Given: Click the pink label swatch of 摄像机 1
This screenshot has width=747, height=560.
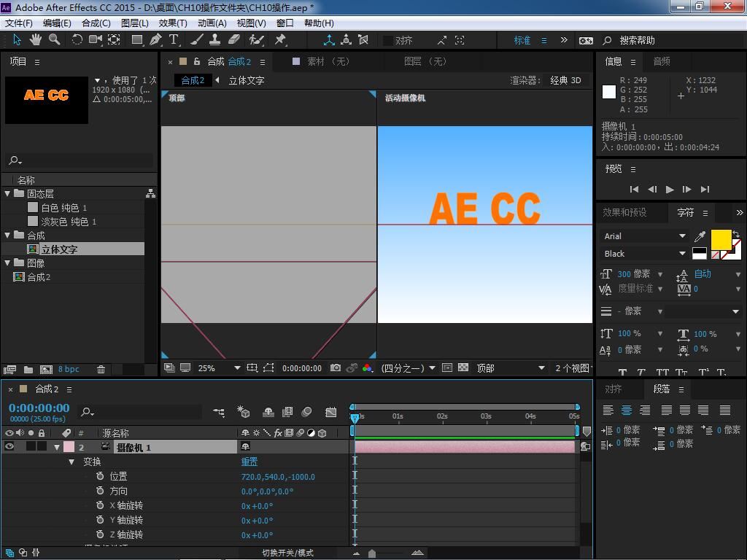Looking at the screenshot, I should coord(69,447).
